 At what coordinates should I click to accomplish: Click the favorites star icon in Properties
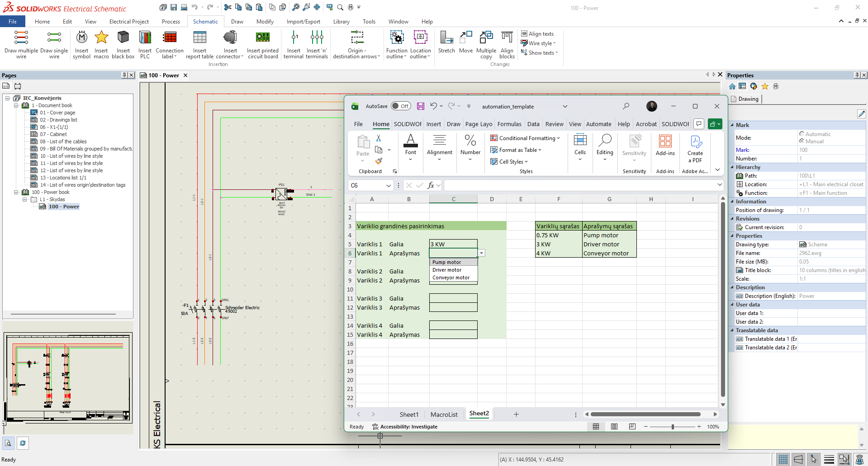tap(765, 86)
